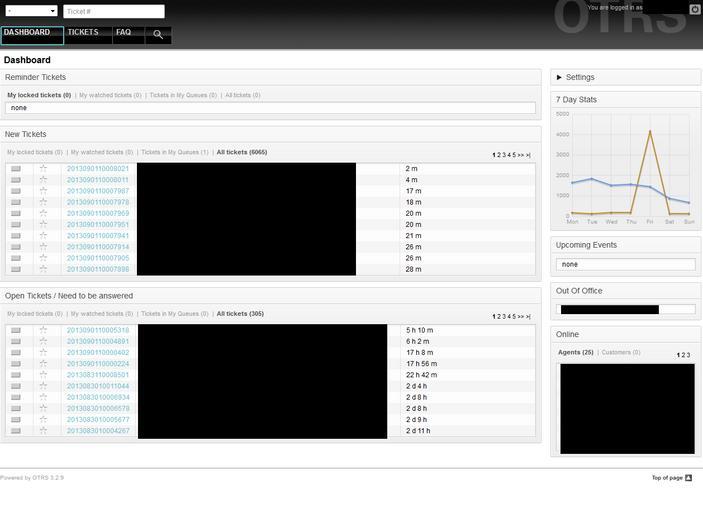Open ticket 2013090110007987

coord(97,191)
